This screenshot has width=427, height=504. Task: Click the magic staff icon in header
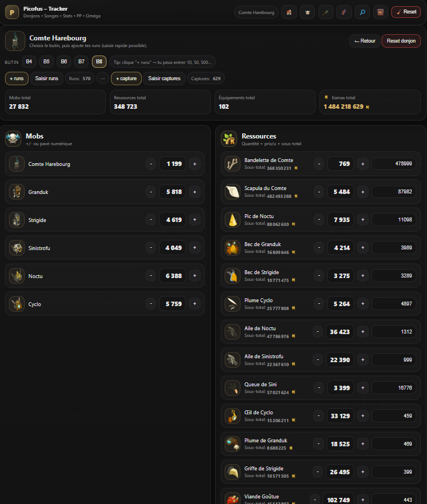[x=326, y=12]
